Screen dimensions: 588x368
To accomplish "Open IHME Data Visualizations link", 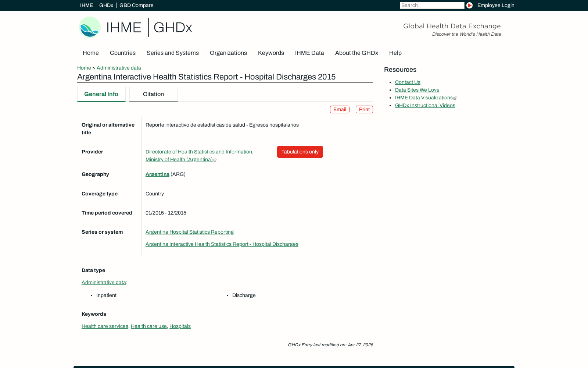I will point(424,98).
